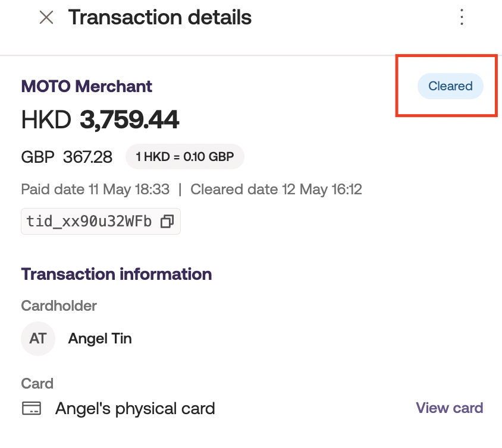Click the cardholder name Angel Tin

pyautogui.click(x=100, y=339)
